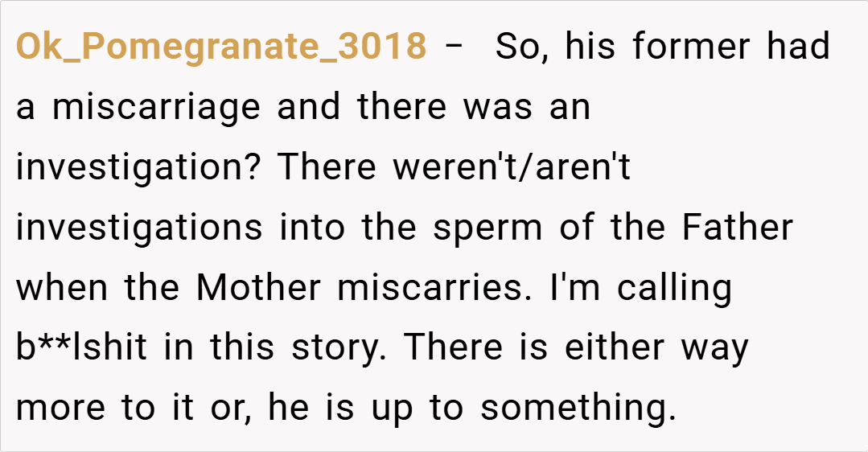The image size is (868, 452).
Task: Click the word "when" before "the Mother"
Action: (x=63, y=289)
